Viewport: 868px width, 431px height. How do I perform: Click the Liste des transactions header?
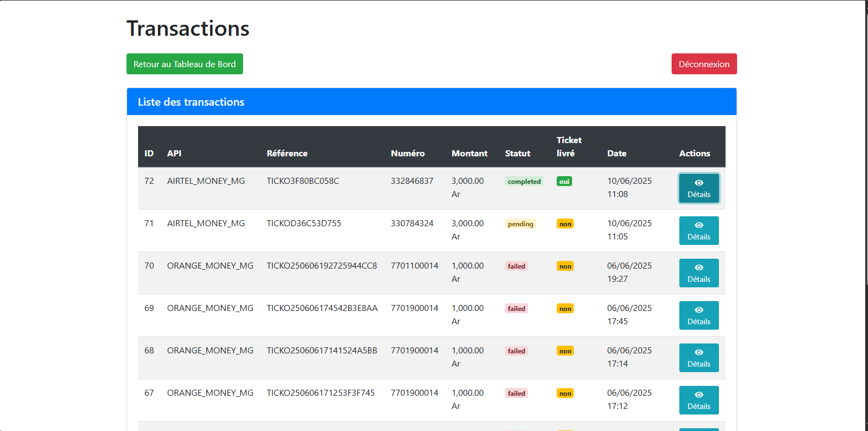pyautogui.click(x=191, y=102)
